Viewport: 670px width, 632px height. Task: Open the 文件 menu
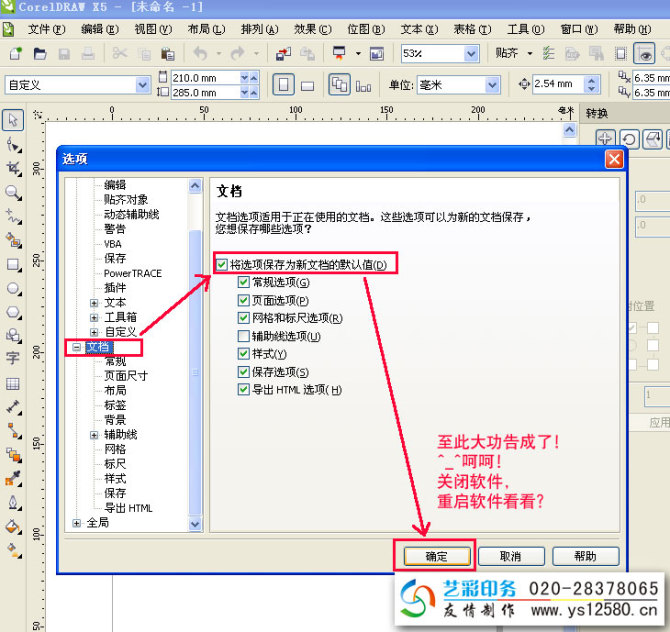pyautogui.click(x=40, y=29)
